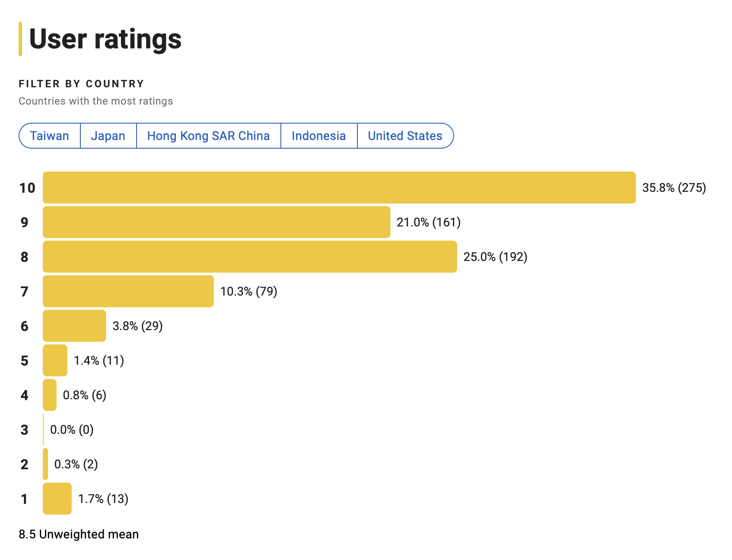Screen dimensions: 732x560
Task: Filter ratings by Hong Kong SAR China
Action: pos(208,136)
